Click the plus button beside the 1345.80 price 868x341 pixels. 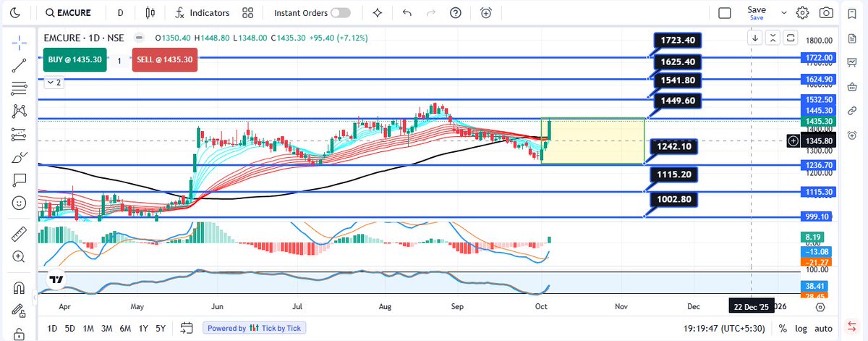point(793,140)
